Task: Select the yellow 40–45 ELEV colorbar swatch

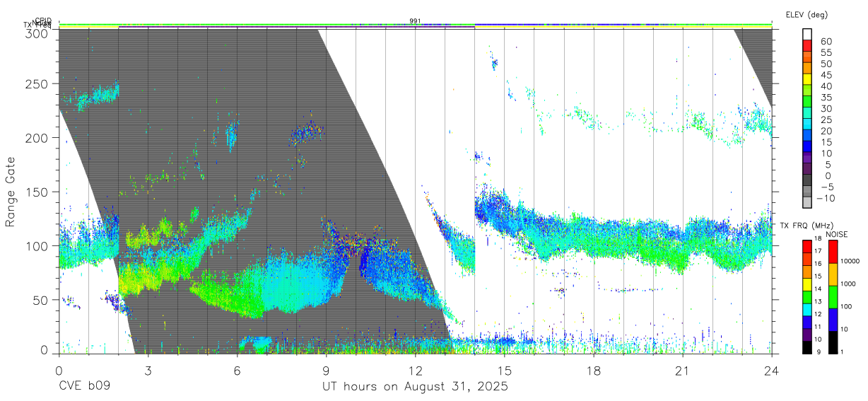Action: (x=808, y=81)
